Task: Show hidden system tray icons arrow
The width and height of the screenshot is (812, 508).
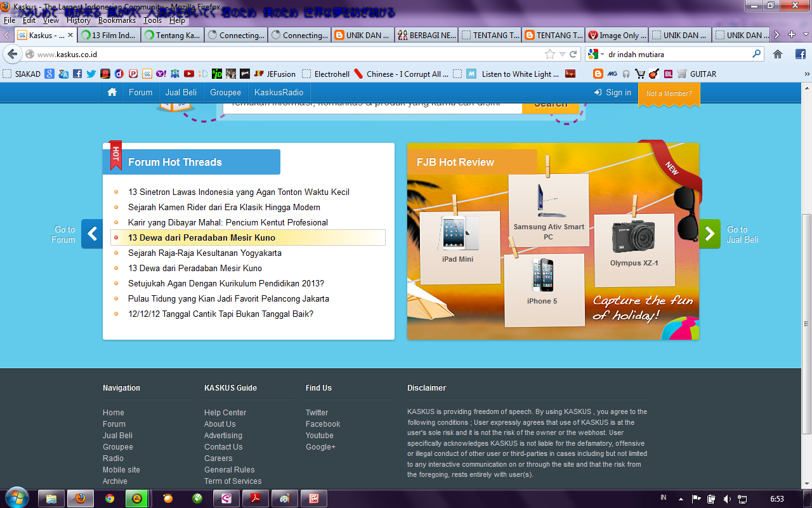Action: click(681, 498)
